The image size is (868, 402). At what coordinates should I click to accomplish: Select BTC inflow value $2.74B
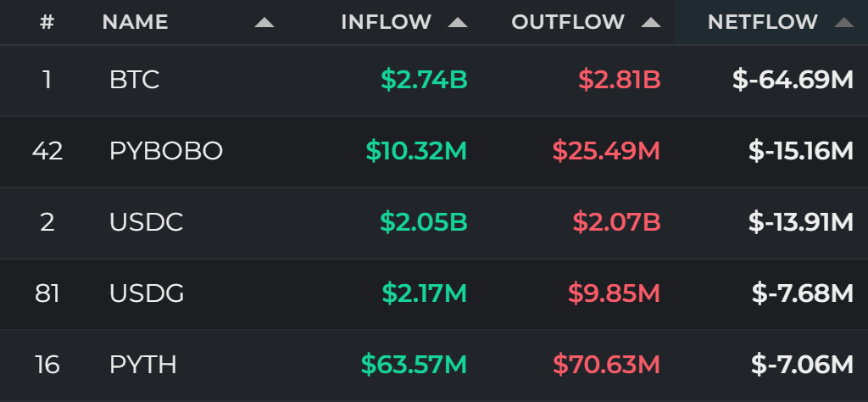(x=424, y=81)
